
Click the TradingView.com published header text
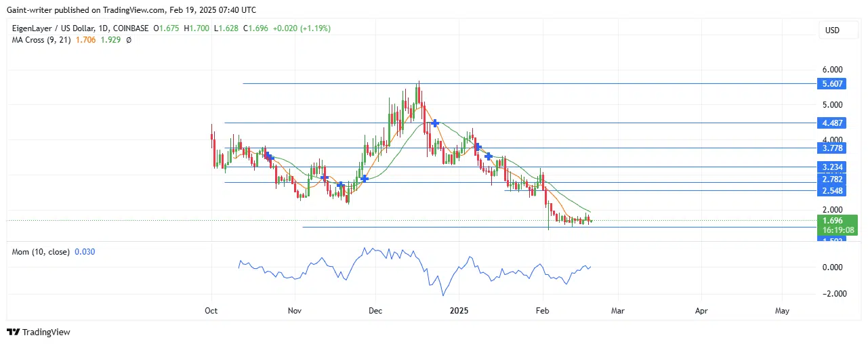pyautogui.click(x=133, y=10)
